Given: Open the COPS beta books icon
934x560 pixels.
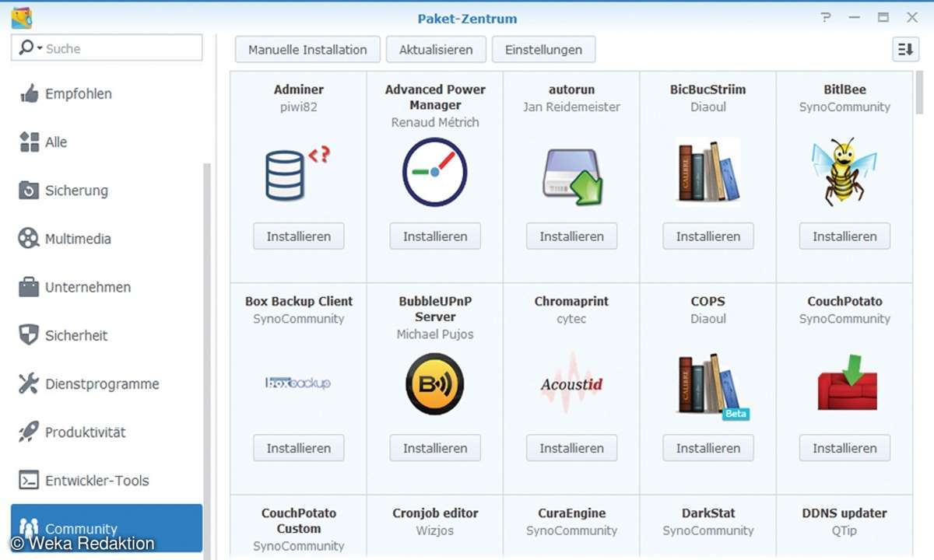Looking at the screenshot, I should pos(711,387).
